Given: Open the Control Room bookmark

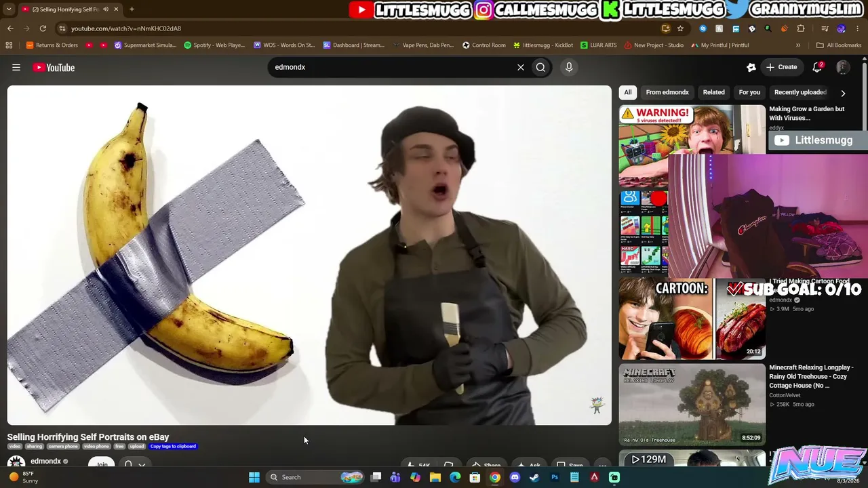Looking at the screenshot, I should point(484,45).
